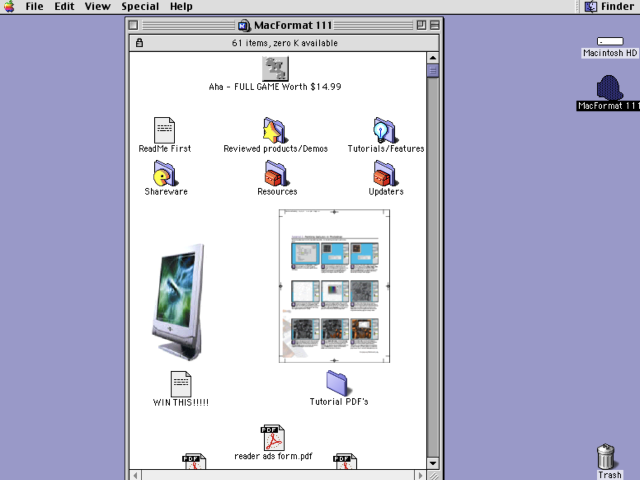Click the horizontal scroll left arrow
The image size is (640, 480).
point(136,475)
